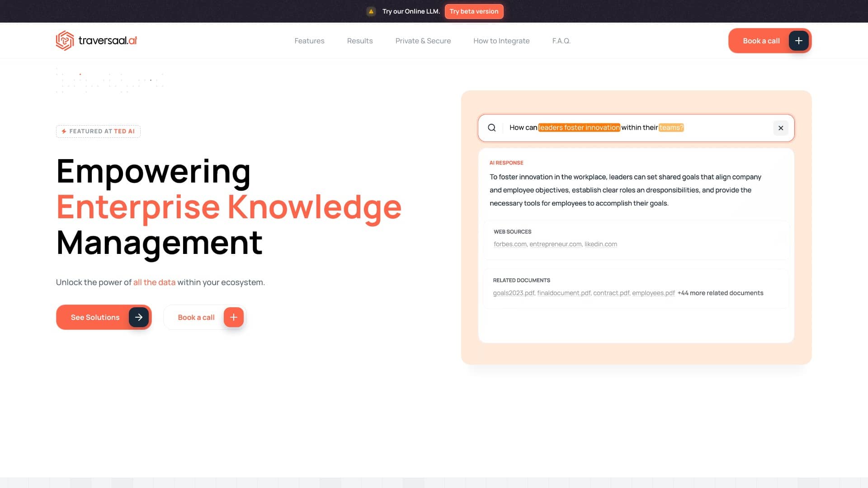Screen dimensions: 868x488
Task: Go to How to Integrate section
Action: coord(501,41)
